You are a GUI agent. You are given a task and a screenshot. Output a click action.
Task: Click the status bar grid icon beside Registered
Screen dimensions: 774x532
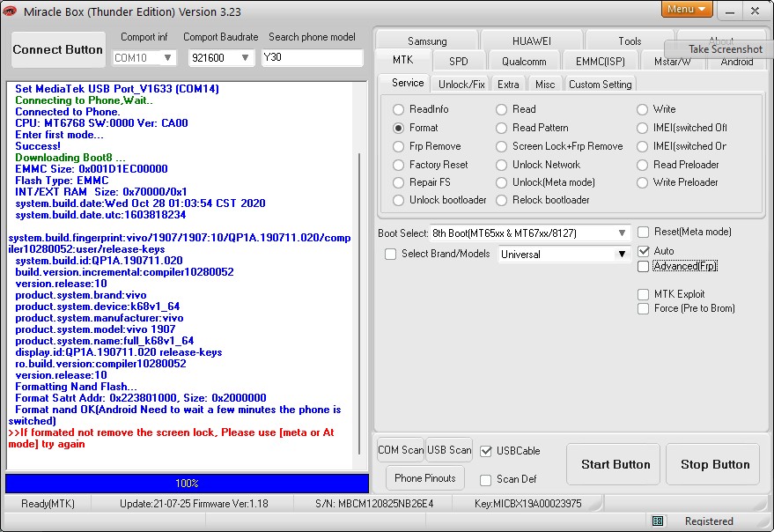tap(658, 521)
